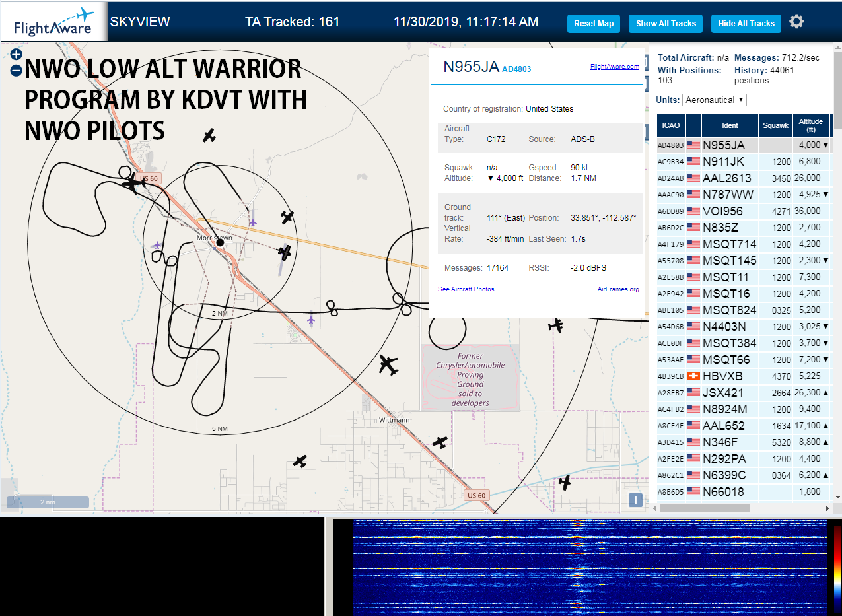Click Show All Tracks button
The height and width of the screenshot is (616, 842).
pyautogui.click(x=666, y=23)
